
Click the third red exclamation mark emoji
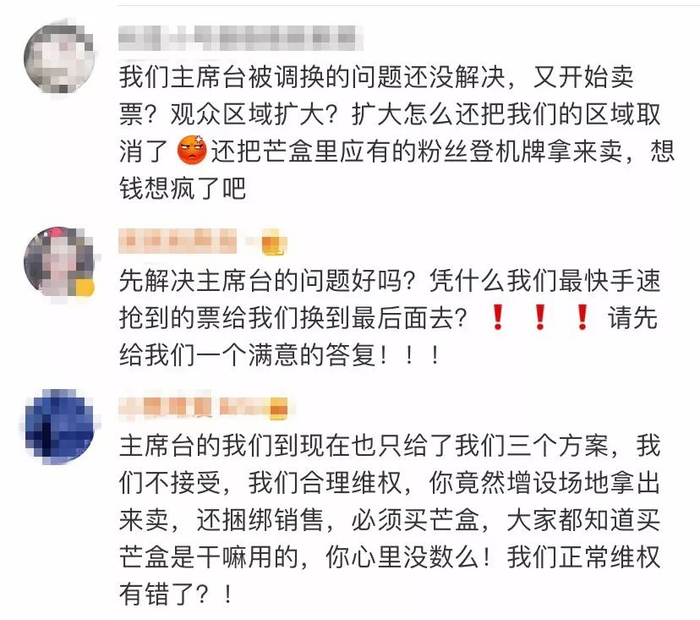point(582,317)
